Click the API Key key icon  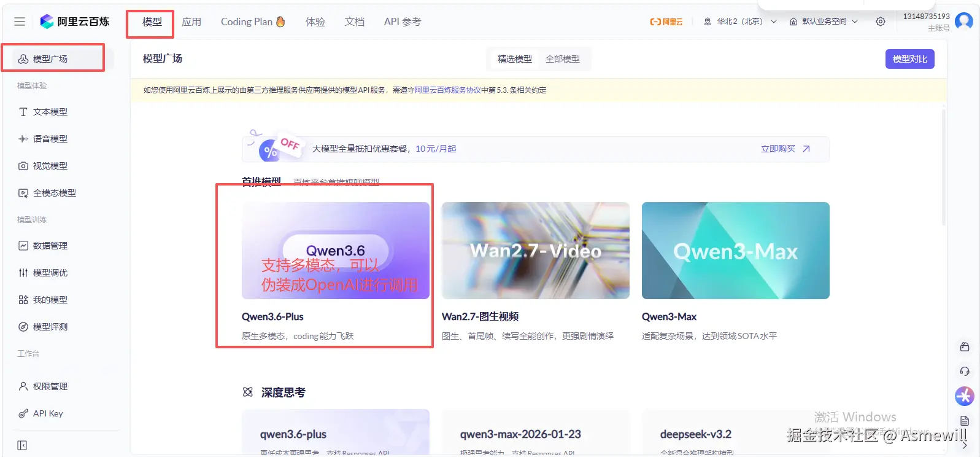point(23,413)
